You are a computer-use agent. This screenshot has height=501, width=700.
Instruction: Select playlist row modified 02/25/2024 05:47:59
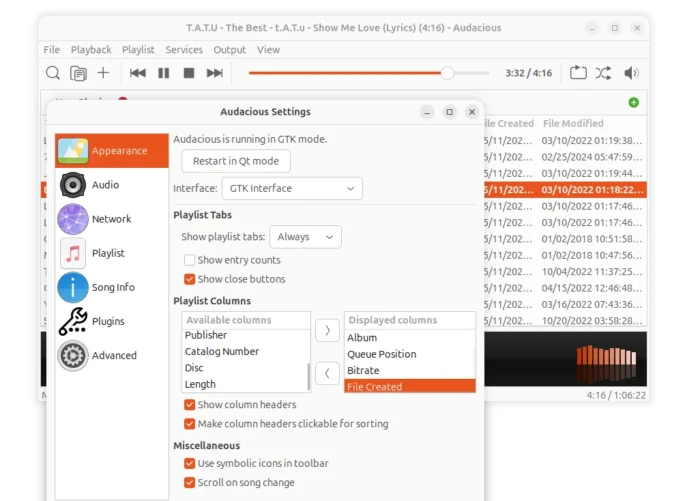pyautogui.click(x=565, y=157)
